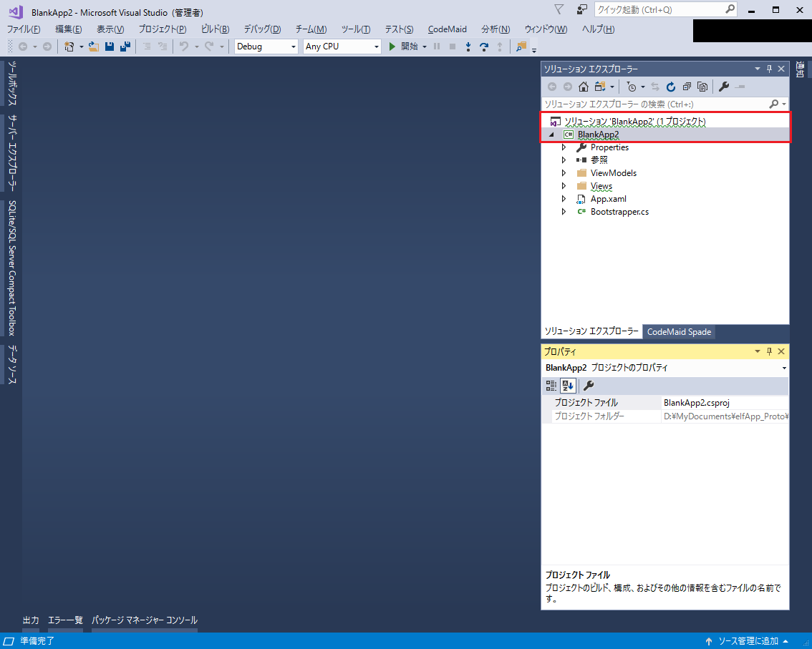Open the ツールボックス side tab
Viewport: 812px width, 649px height.
12,83
